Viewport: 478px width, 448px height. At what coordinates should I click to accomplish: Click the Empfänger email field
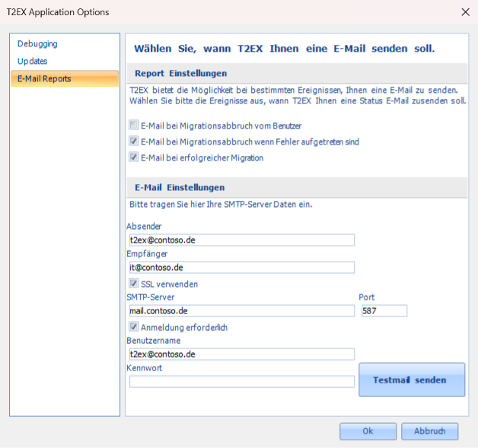(x=242, y=268)
